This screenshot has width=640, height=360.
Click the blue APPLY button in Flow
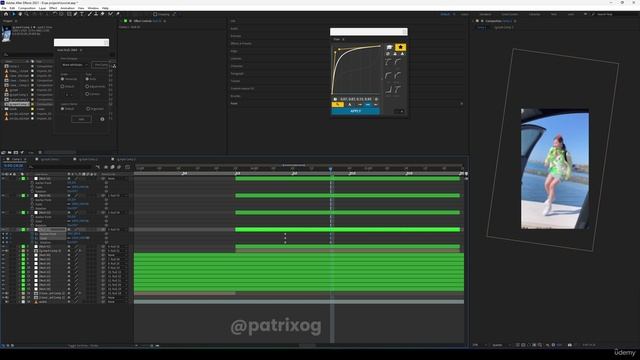356,111
